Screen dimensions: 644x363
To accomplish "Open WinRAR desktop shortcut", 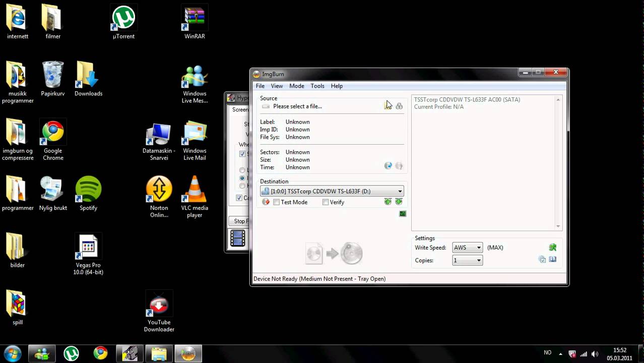I will coord(195,23).
